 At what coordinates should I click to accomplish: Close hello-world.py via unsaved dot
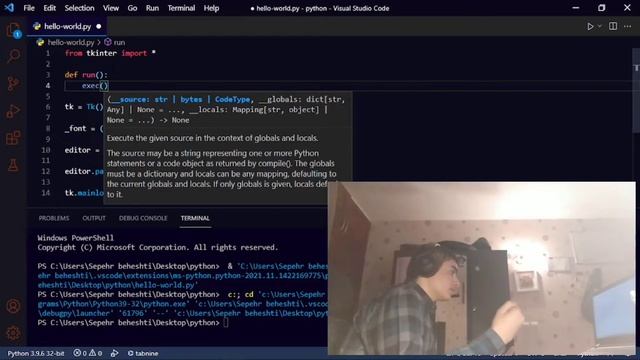(x=99, y=27)
